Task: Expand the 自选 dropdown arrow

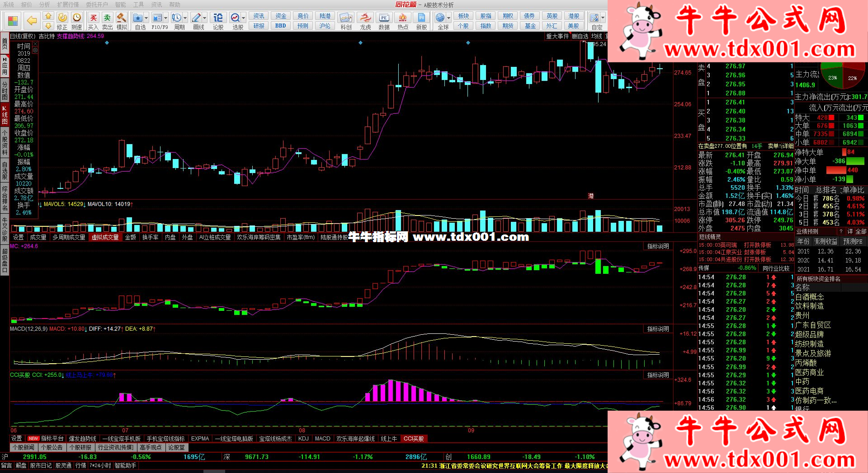Action: (x=146, y=18)
